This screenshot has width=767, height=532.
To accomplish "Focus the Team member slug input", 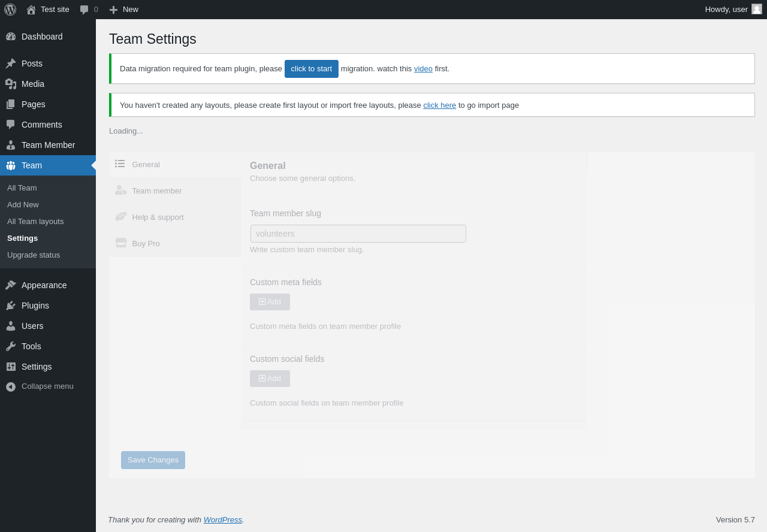I will [358, 234].
